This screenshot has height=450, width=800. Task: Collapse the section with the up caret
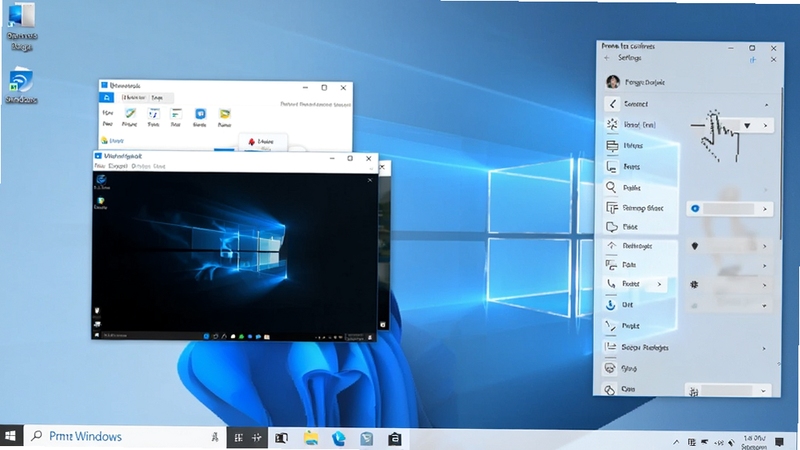(x=766, y=105)
